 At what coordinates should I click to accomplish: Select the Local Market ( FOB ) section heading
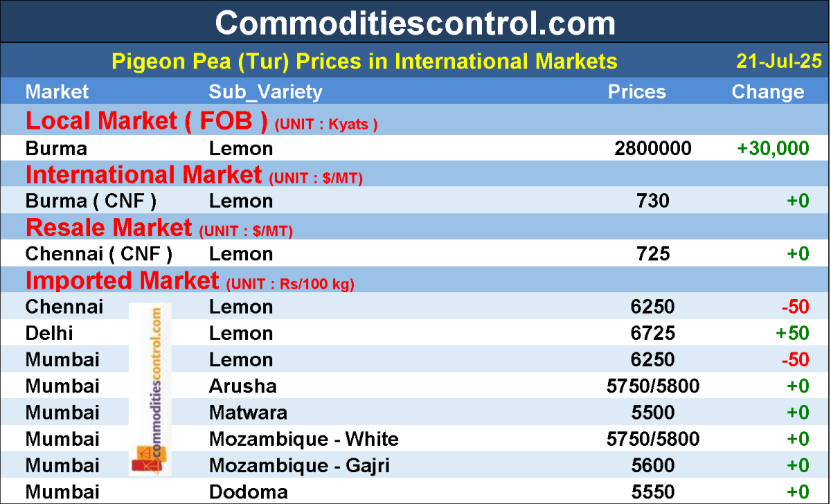tap(147, 121)
